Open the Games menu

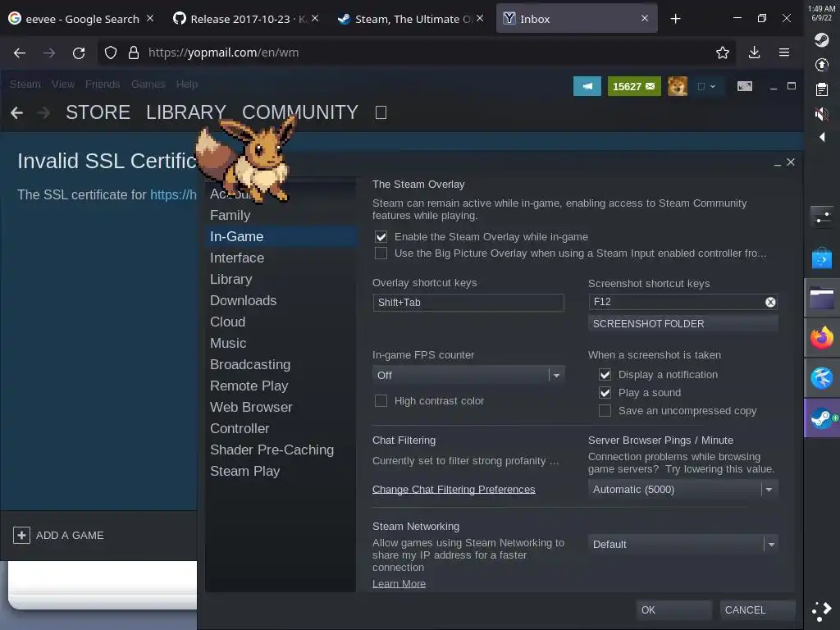(148, 84)
